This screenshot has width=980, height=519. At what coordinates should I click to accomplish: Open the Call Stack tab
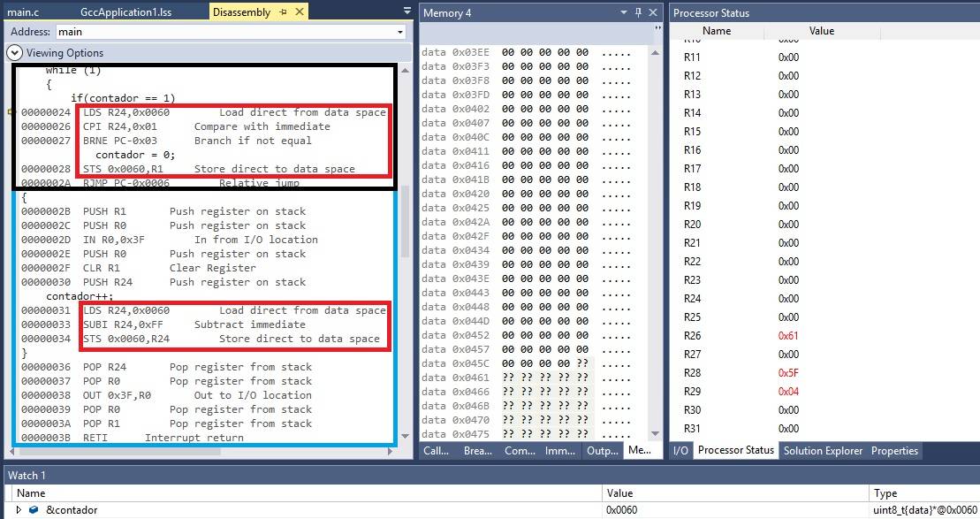pyautogui.click(x=436, y=451)
